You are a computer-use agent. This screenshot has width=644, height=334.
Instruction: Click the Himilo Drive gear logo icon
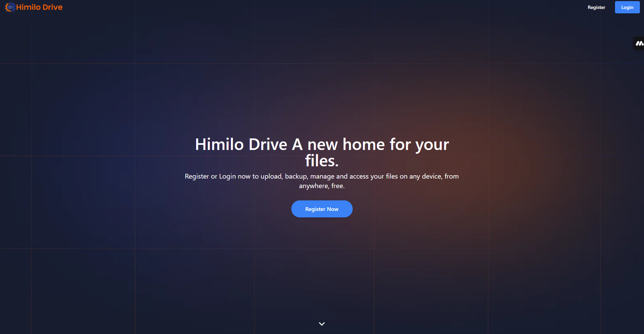[10, 7]
